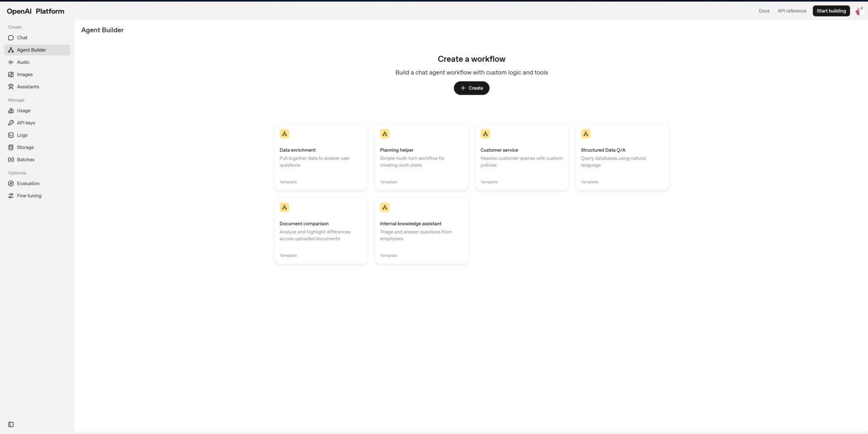Collapse the left sidebar
This screenshot has width=868, height=434.
tap(10, 425)
